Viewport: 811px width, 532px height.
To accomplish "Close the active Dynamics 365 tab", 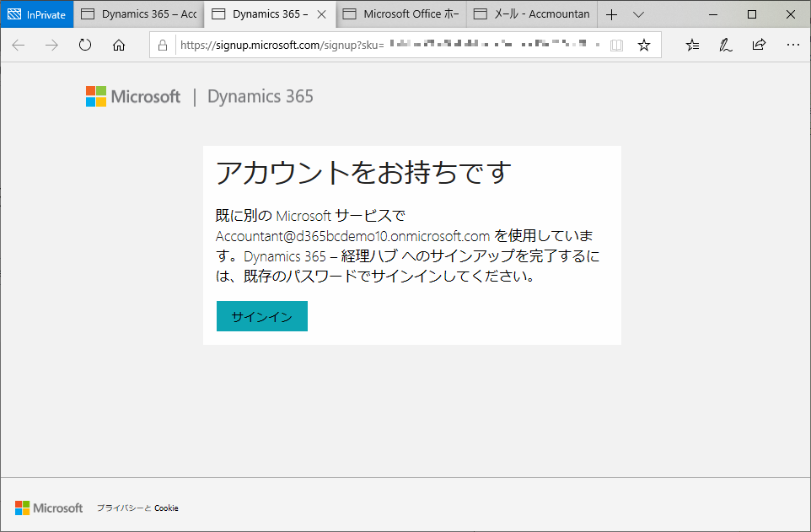I will click(x=322, y=14).
